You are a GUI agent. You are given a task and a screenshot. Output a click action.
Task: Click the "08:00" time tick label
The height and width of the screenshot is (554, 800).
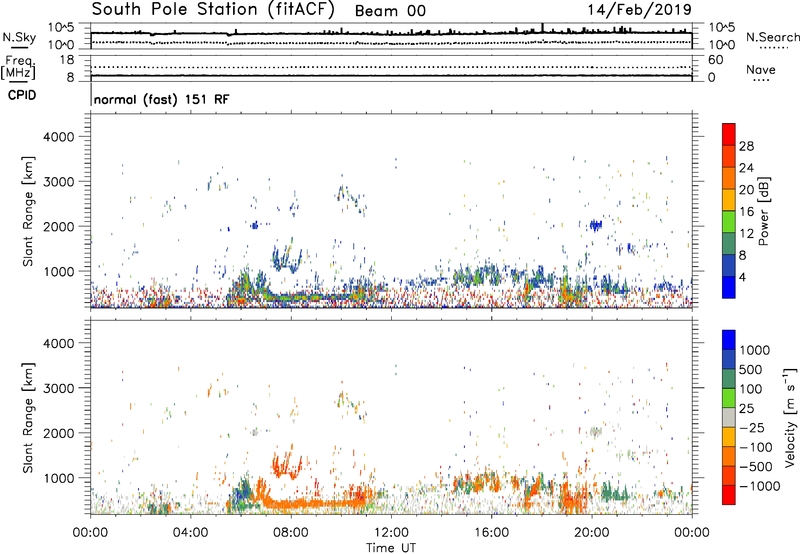(291, 533)
